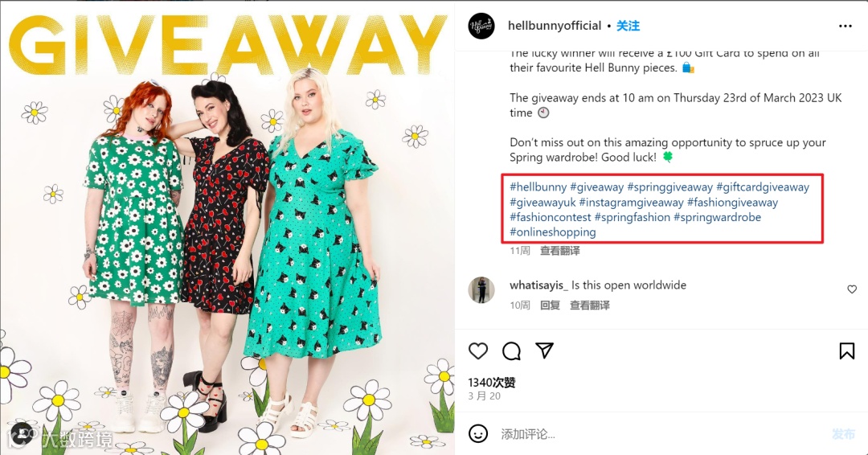Follow hellbunnyofficial with 关注 button
868x455 pixels.
point(628,26)
